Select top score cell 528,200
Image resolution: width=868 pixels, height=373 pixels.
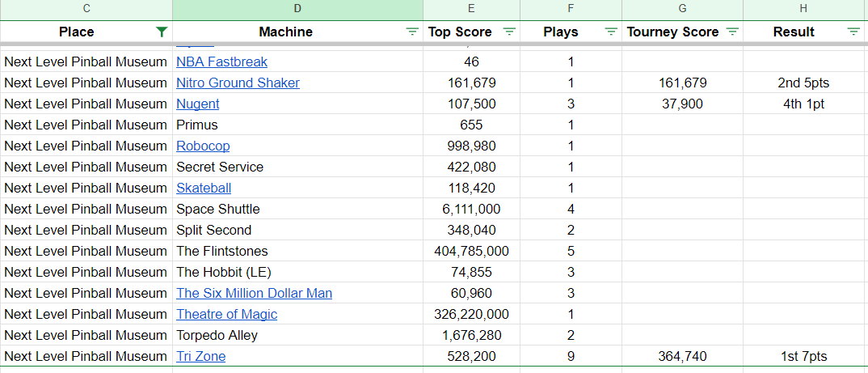click(472, 356)
